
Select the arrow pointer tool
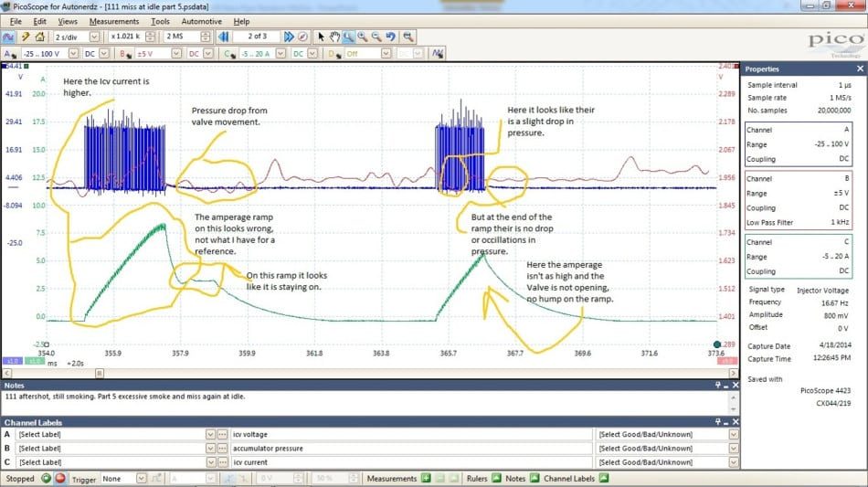(321, 37)
